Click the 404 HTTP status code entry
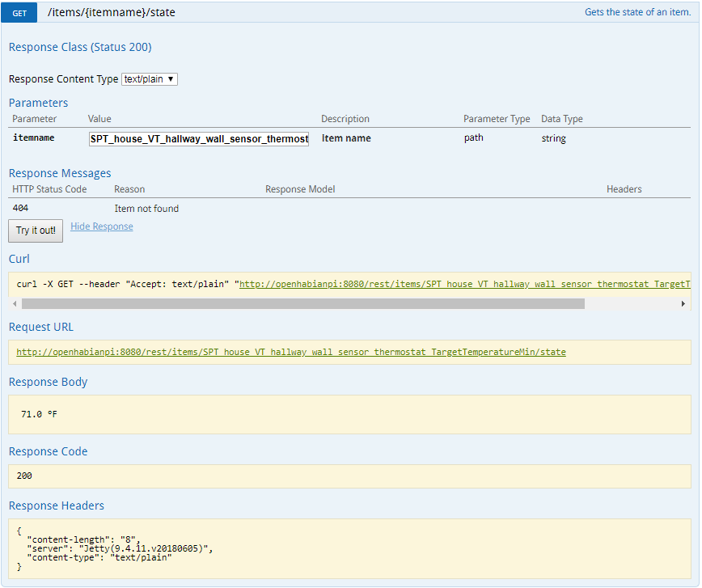 pos(21,209)
